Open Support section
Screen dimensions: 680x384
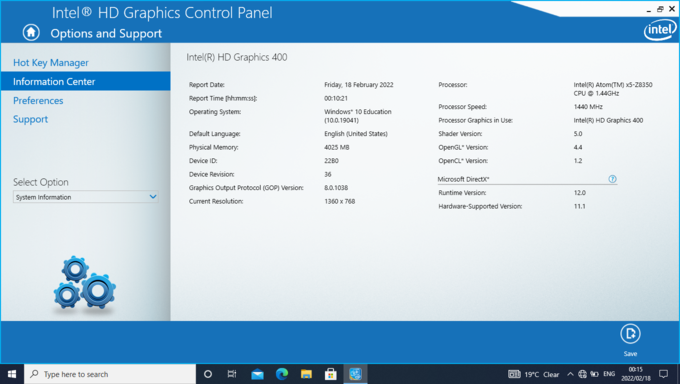click(30, 119)
